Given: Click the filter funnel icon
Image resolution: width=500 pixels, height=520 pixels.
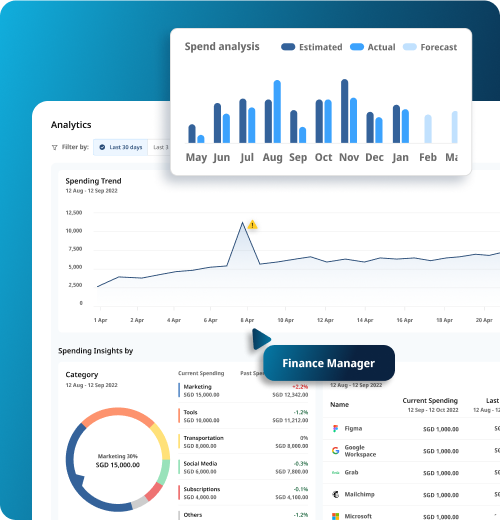Looking at the screenshot, I should (x=55, y=147).
